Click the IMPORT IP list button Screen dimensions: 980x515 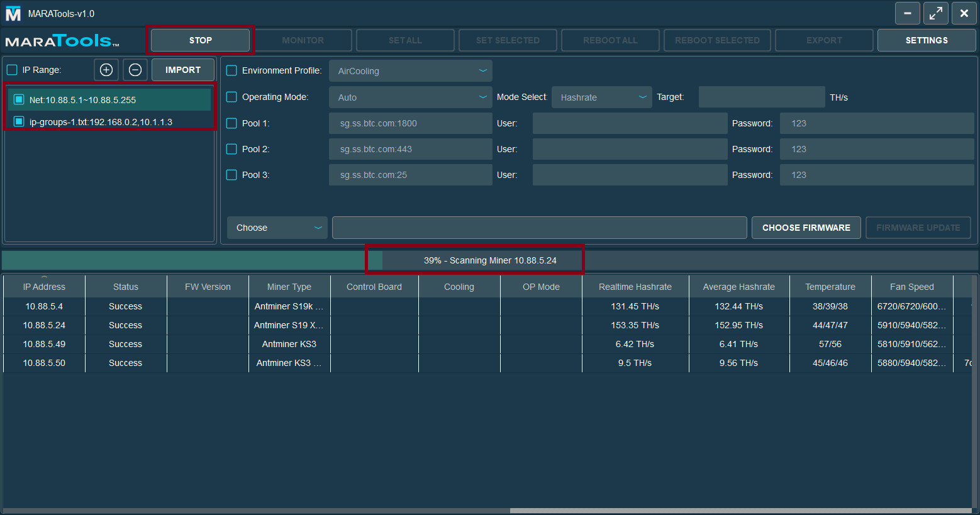[x=183, y=70]
